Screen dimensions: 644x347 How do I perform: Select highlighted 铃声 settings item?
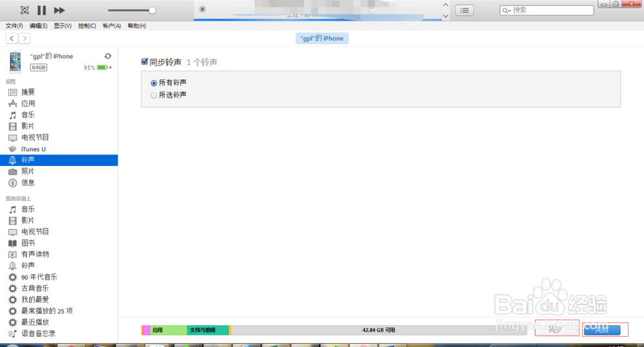(x=59, y=160)
